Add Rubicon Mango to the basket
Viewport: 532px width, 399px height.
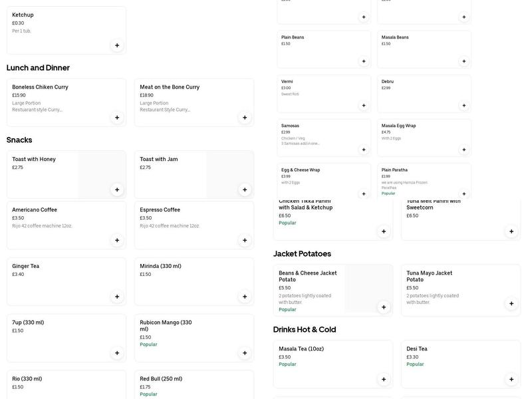coord(245,353)
